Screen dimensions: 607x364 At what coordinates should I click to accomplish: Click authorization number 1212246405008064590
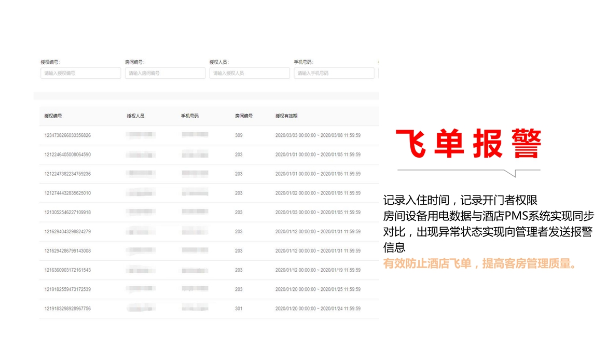pyautogui.click(x=67, y=155)
